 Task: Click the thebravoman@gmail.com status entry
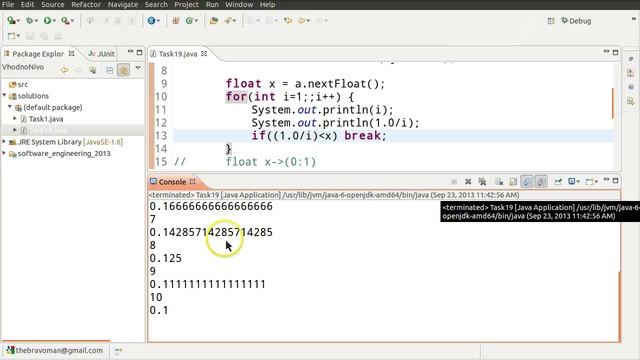[x=54, y=350]
